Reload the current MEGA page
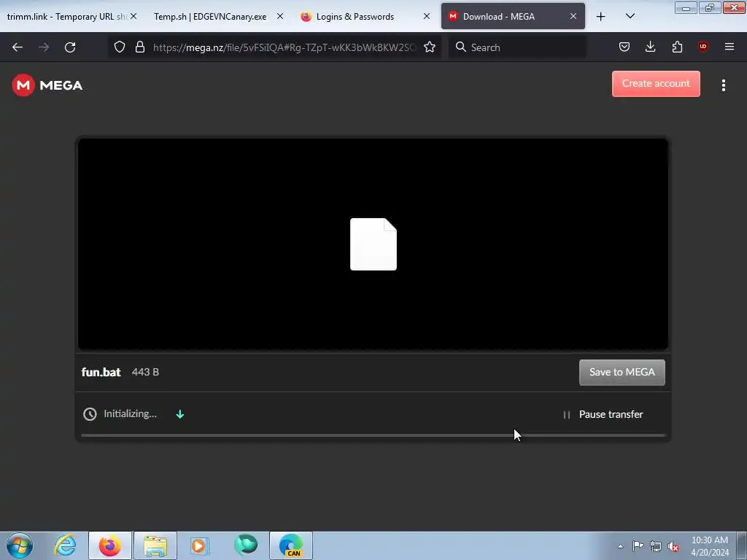Image resolution: width=747 pixels, height=560 pixels. 70,47
